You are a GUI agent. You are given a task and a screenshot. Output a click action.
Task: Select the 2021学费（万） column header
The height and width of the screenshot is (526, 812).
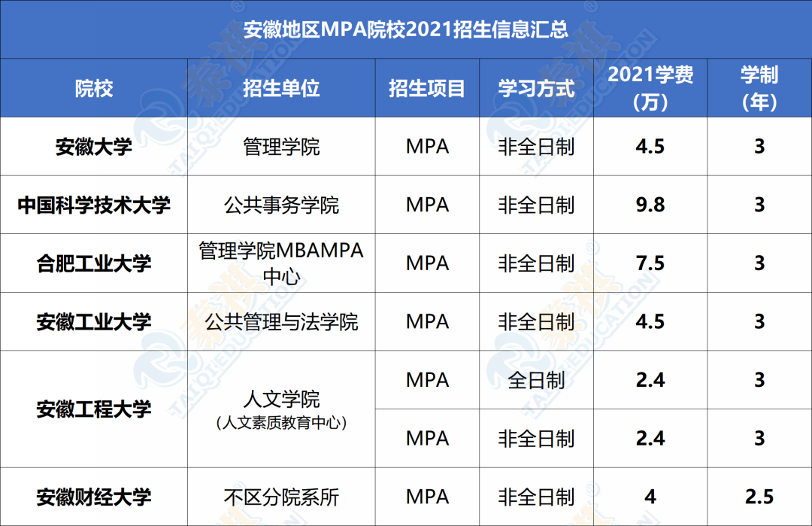point(650,88)
